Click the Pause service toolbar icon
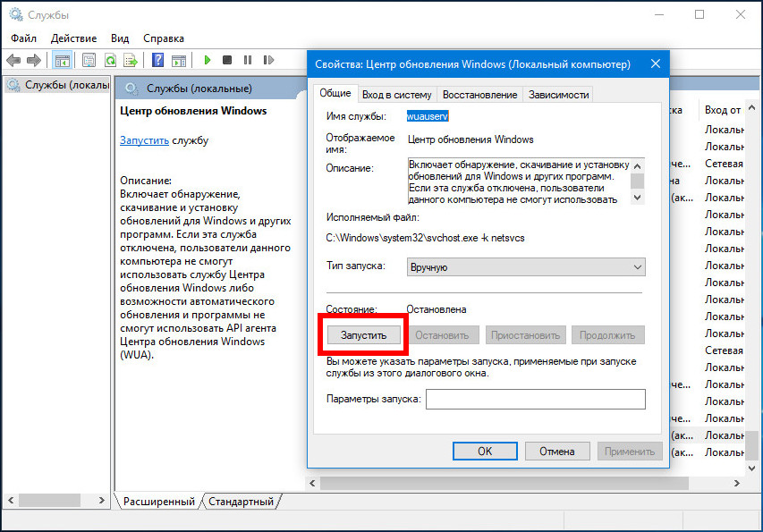Viewport: 763px width, 532px height. click(x=248, y=60)
